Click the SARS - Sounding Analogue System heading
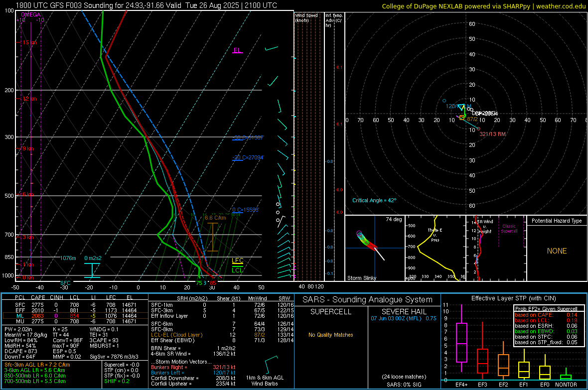The width and height of the screenshot is (588, 390). [x=368, y=300]
